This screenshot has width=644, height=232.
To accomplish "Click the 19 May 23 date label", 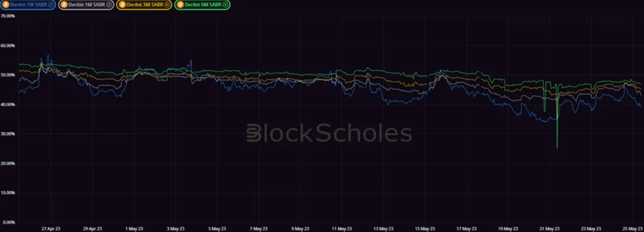I will (x=508, y=228).
